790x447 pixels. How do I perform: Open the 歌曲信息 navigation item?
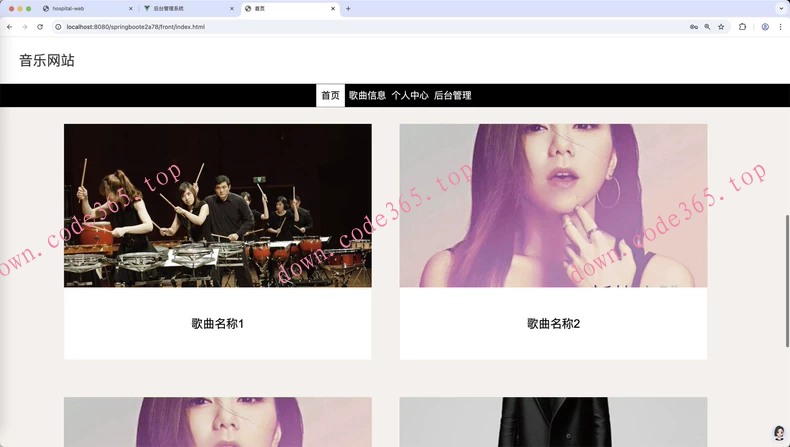[367, 95]
